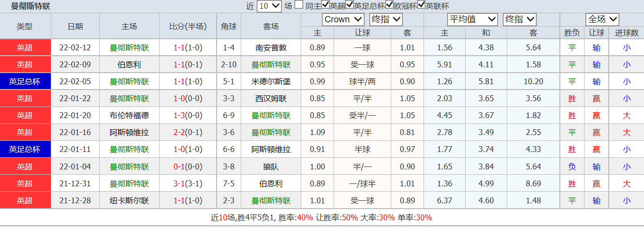Click home odds 5.91 in 22-02-09 row
Screen dimensions: 644x227
444,64
